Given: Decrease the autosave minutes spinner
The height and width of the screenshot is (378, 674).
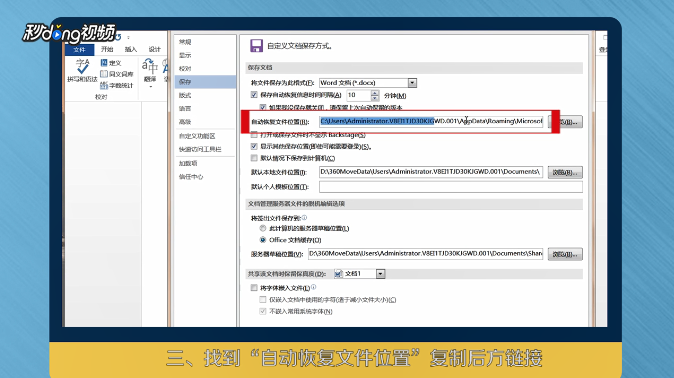Looking at the screenshot, I should tap(375, 98).
